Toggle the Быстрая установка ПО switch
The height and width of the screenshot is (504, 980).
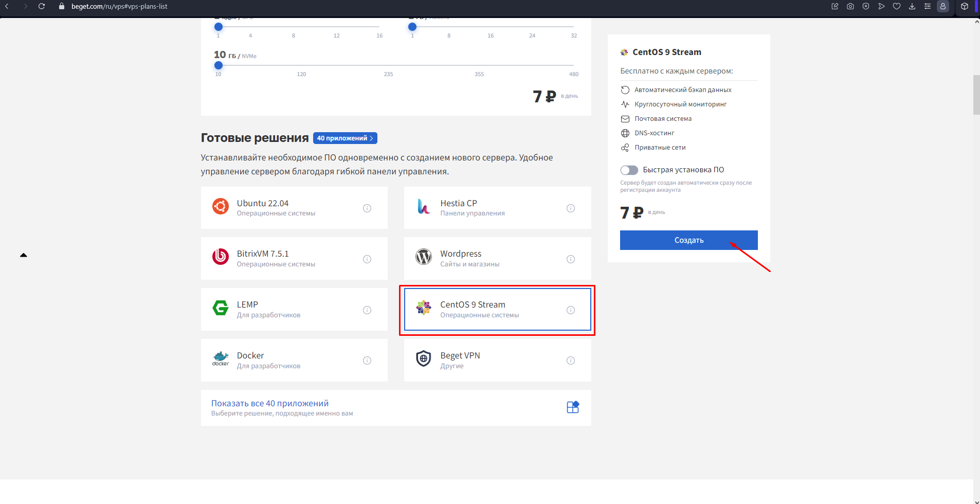629,170
